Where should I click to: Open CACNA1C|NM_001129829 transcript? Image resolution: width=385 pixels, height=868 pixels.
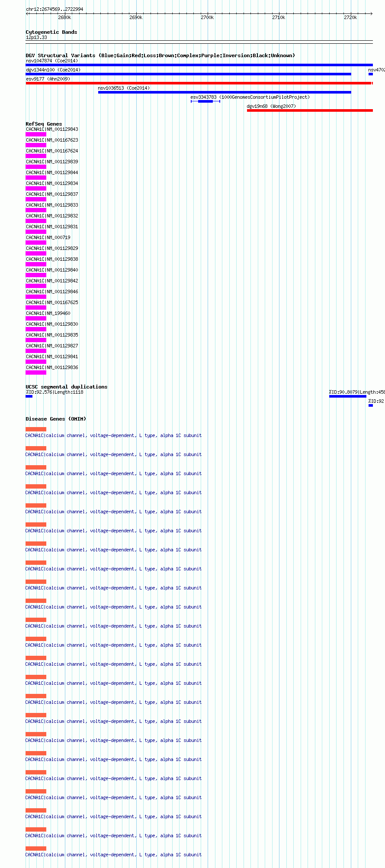(52, 248)
